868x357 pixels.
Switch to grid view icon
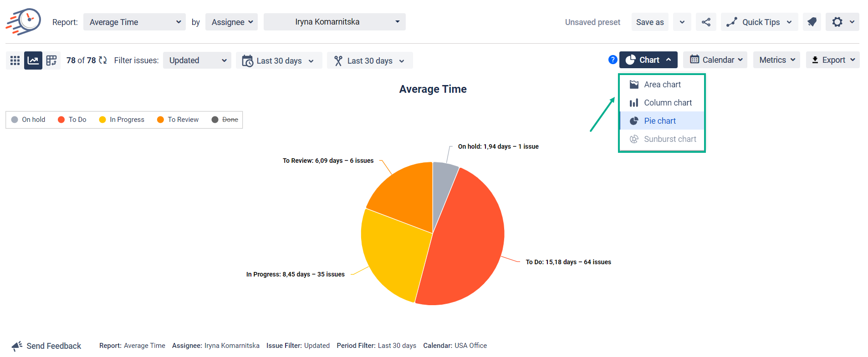pyautogui.click(x=15, y=60)
